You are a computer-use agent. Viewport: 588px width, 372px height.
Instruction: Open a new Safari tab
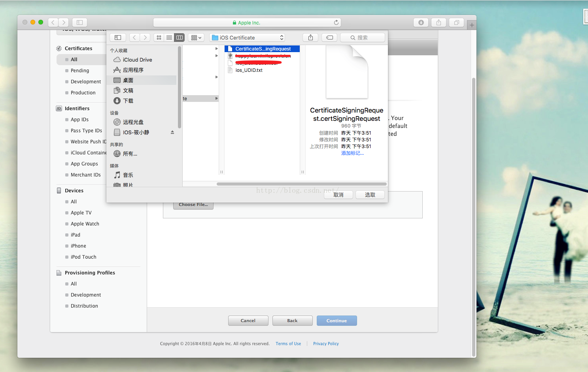[x=471, y=25]
